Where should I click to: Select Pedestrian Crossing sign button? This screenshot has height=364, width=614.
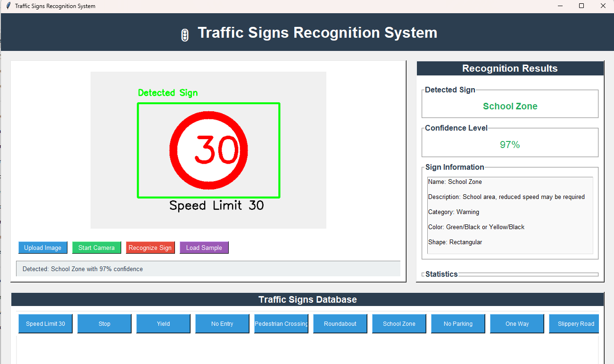click(x=281, y=323)
